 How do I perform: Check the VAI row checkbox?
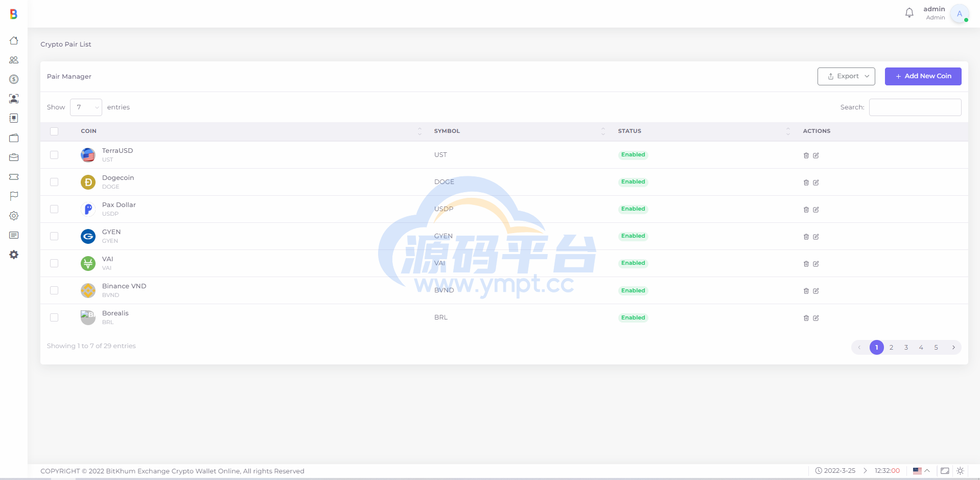(x=54, y=263)
